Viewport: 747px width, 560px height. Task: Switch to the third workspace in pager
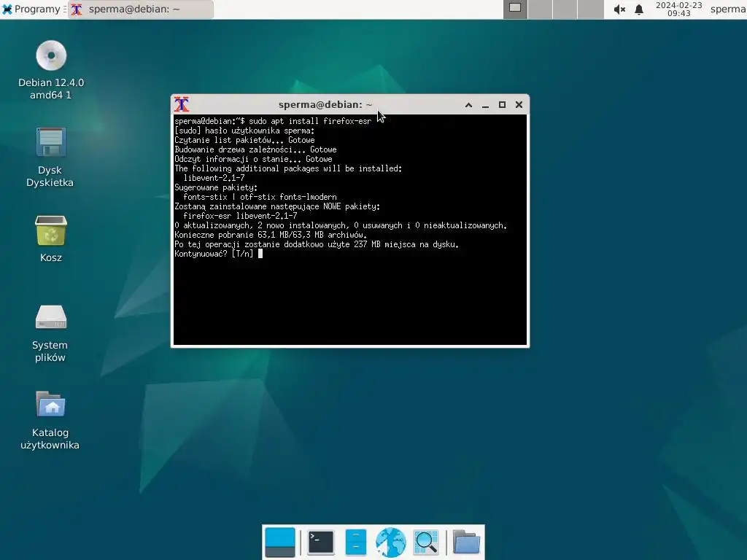coord(565,9)
